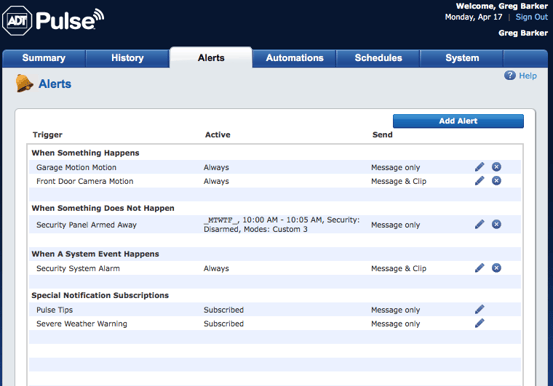Viewport: 553px width, 386px height.
Task: Click the Security Panel Armed Away text
Action: point(86,225)
